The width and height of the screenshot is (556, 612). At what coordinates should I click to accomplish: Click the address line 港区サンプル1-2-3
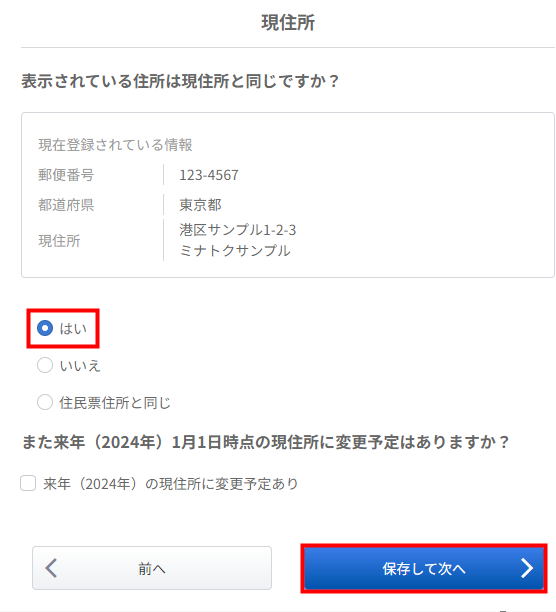point(238,230)
